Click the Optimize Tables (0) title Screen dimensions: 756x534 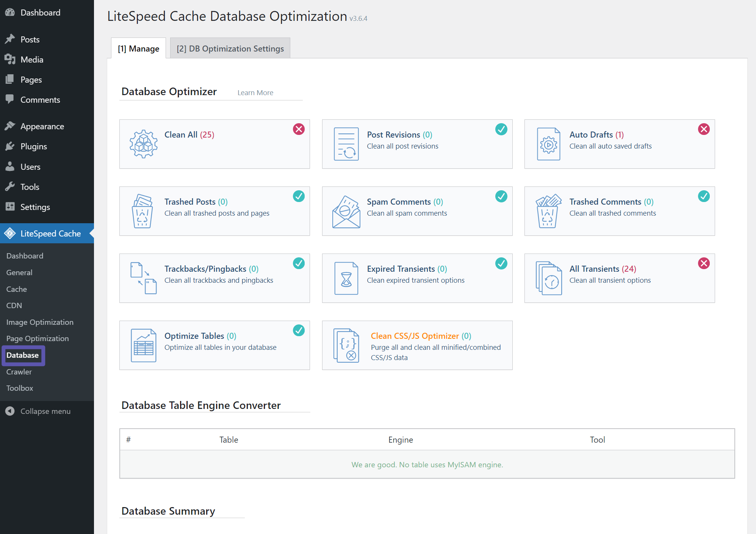(200, 336)
